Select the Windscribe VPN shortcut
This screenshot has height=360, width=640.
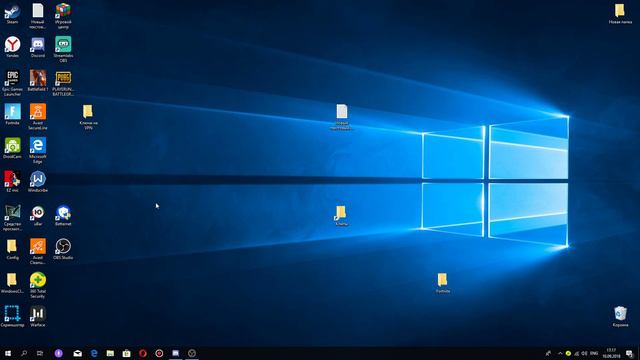(x=38, y=180)
